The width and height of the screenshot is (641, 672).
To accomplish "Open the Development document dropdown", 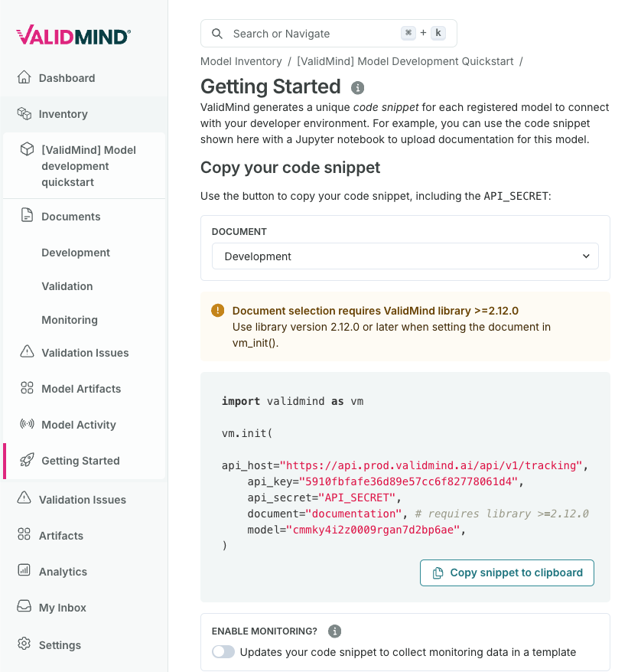I will (x=405, y=256).
